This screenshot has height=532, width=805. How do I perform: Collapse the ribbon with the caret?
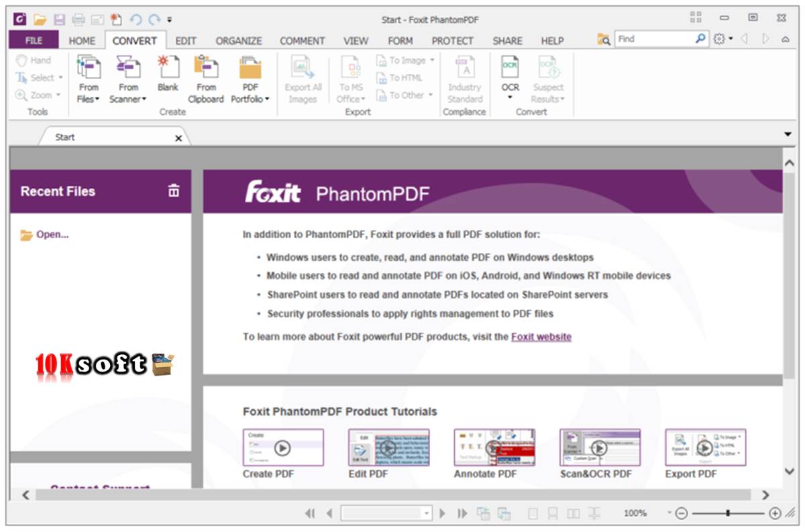click(786, 40)
